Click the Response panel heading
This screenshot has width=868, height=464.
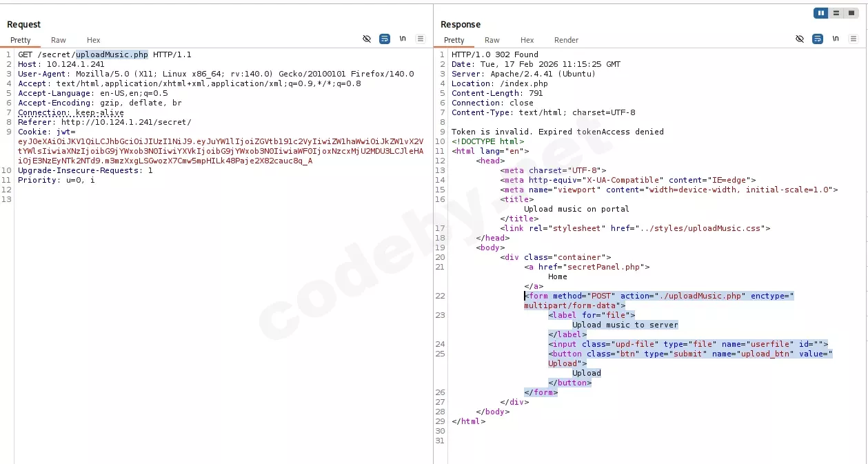461,24
